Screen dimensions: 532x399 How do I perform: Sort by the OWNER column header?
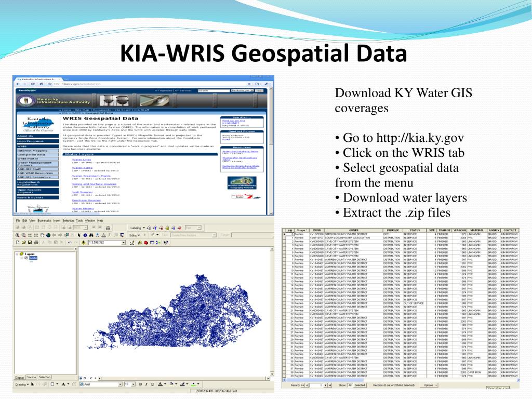(353, 230)
